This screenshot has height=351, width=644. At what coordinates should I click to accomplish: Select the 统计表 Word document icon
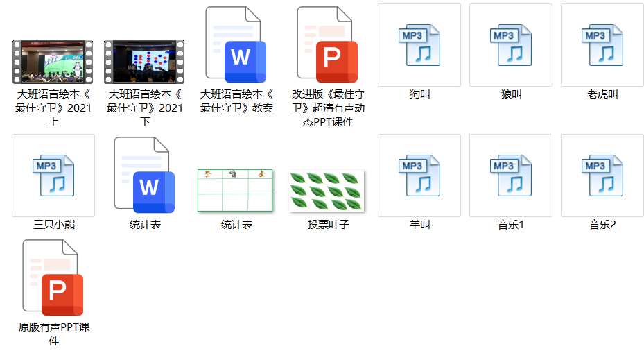click(x=145, y=175)
